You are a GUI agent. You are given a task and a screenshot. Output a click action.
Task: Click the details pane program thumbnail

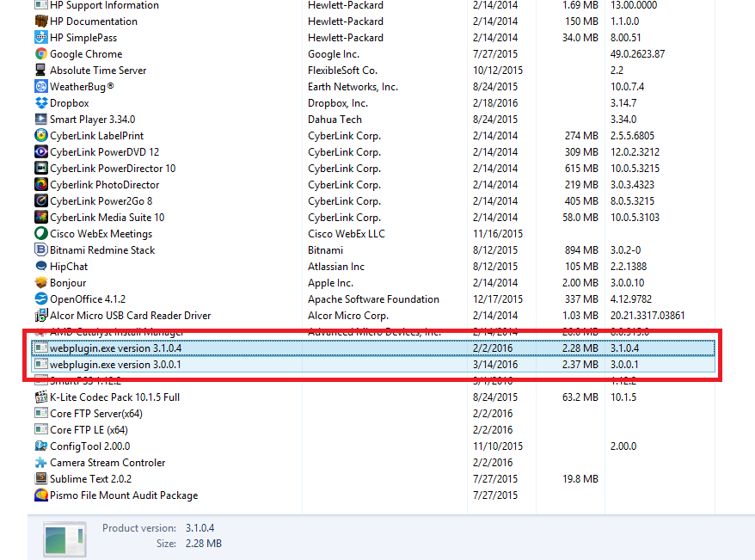point(65,539)
